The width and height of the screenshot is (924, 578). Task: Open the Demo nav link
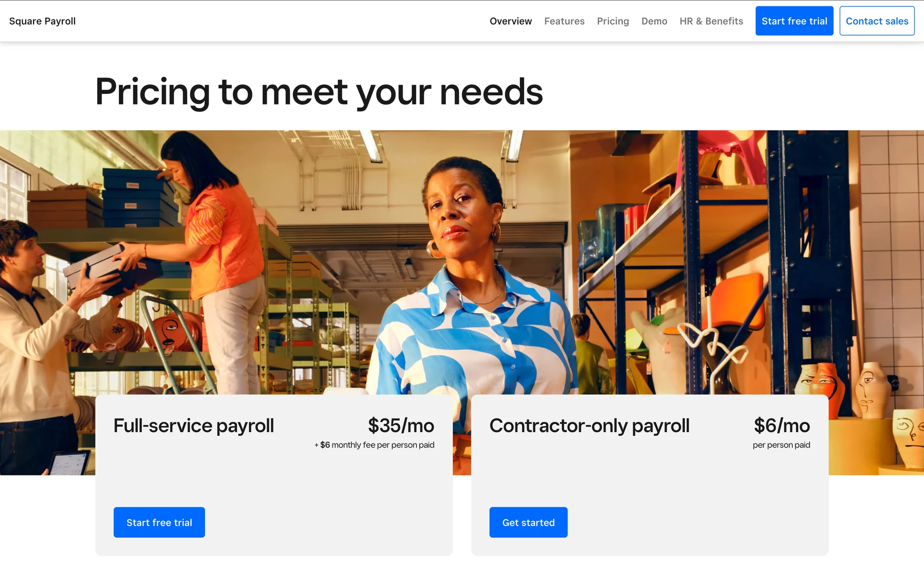tap(654, 21)
